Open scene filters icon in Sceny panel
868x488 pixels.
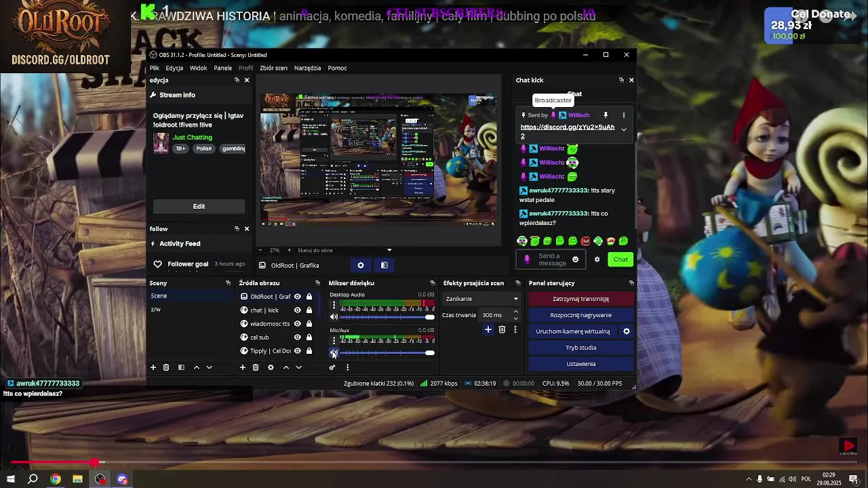pyautogui.click(x=181, y=367)
